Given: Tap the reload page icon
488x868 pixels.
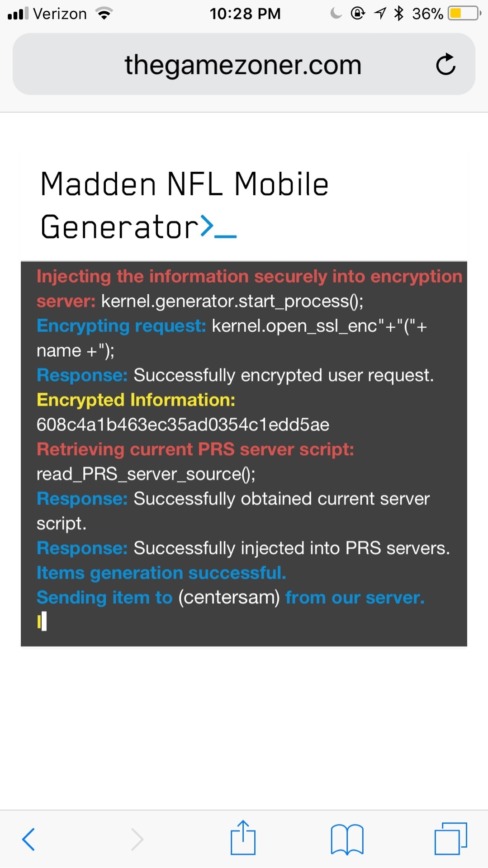Looking at the screenshot, I should point(445,64).
